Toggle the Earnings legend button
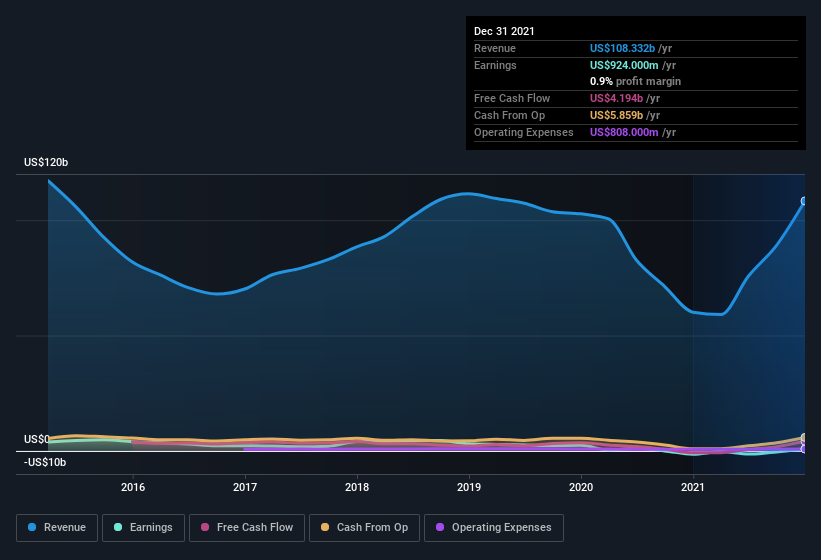 (143, 528)
